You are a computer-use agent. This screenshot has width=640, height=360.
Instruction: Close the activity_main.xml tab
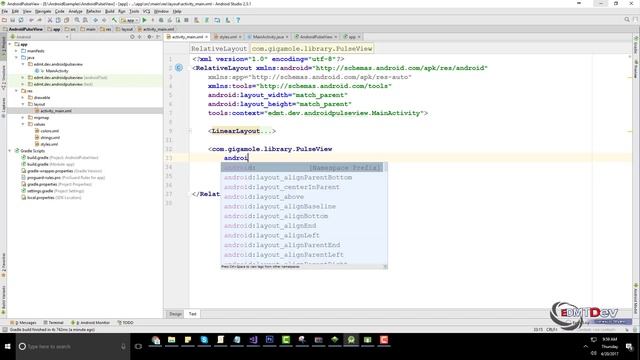[x=207, y=37]
